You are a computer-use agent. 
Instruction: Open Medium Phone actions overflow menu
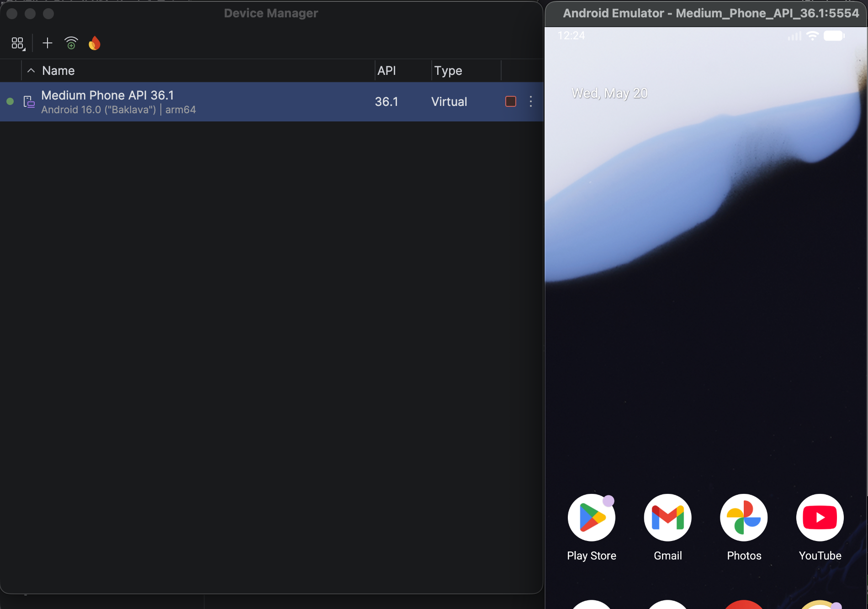[x=531, y=101]
